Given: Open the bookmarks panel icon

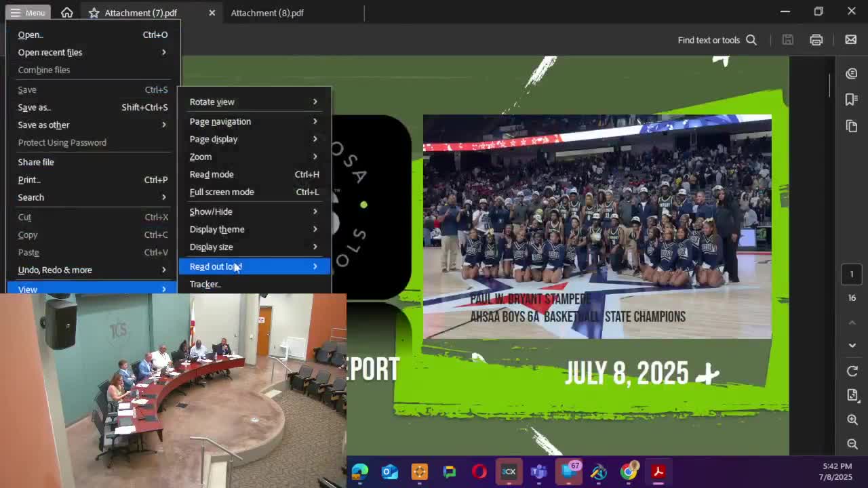Looking at the screenshot, I should (852, 100).
